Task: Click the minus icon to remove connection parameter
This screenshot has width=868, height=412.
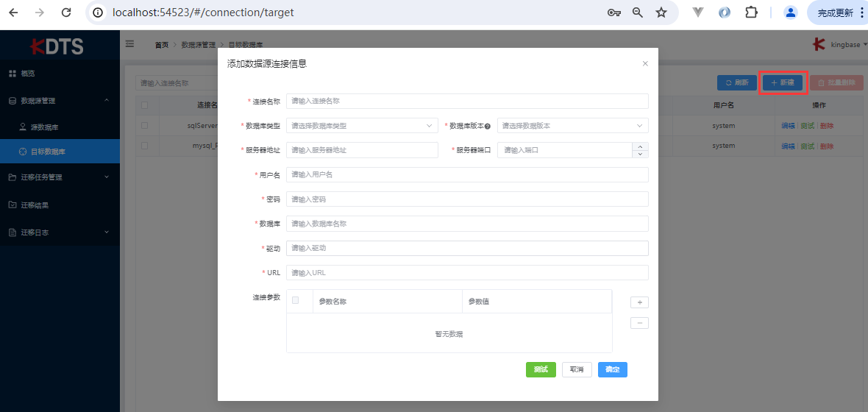Action: point(639,323)
